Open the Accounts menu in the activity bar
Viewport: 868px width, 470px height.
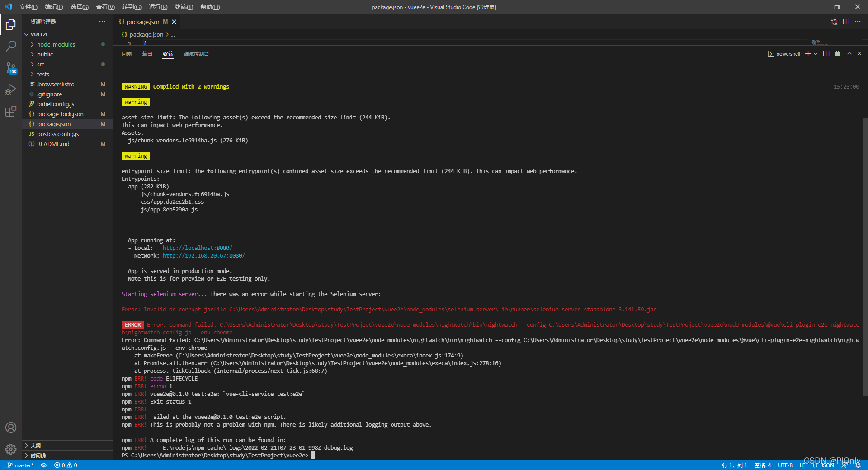tap(11, 428)
